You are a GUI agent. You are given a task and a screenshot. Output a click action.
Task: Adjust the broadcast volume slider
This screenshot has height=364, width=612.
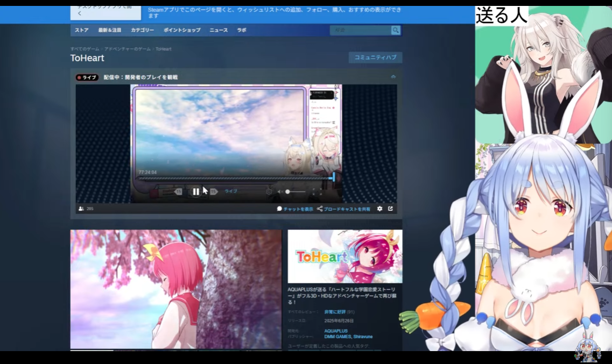296,191
